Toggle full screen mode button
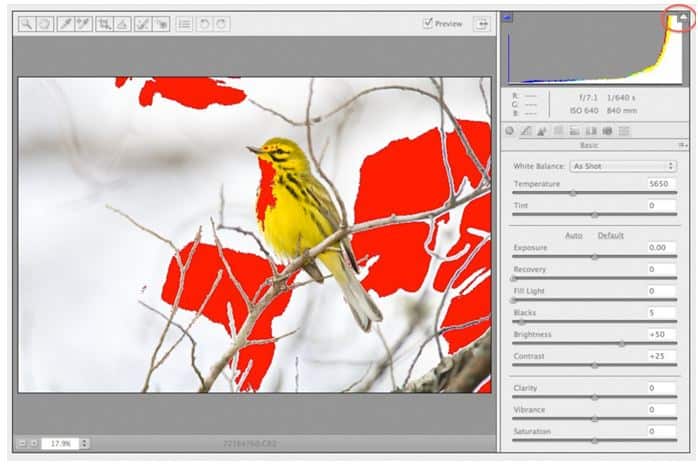This screenshot has width=698, height=467. tap(482, 24)
